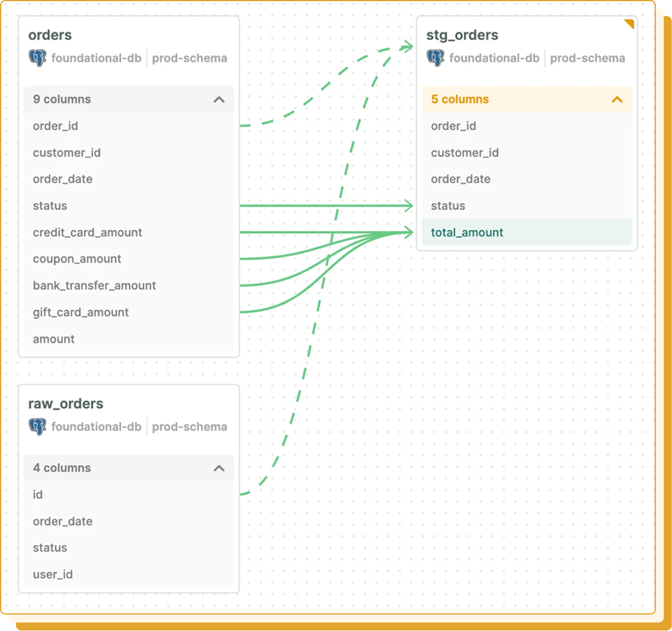Select order_id column in stg_orders
Viewport: 672px width, 631px height.
coord(527,126)
